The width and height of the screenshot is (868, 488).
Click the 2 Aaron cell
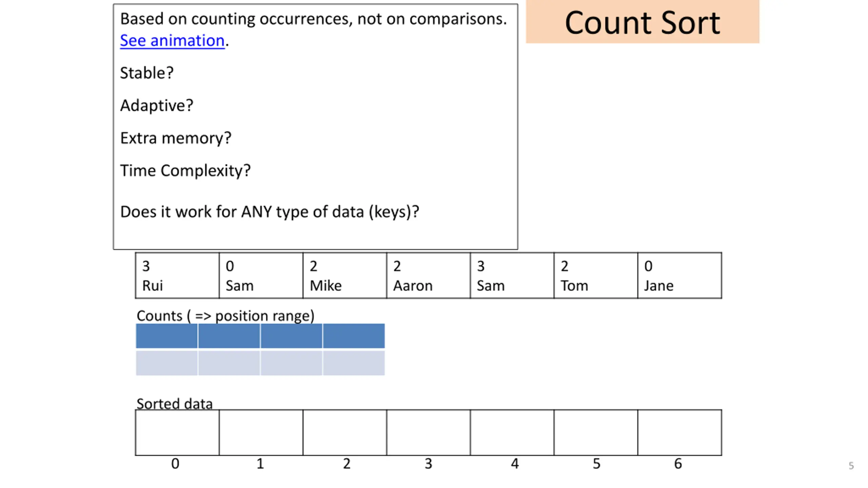point(429,276)
